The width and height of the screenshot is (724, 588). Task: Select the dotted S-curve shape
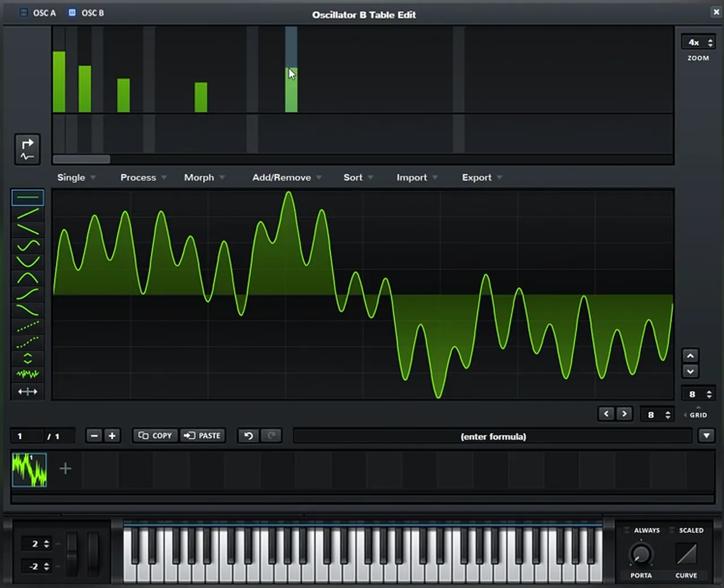pyautogui.click(x=27, y=342)
